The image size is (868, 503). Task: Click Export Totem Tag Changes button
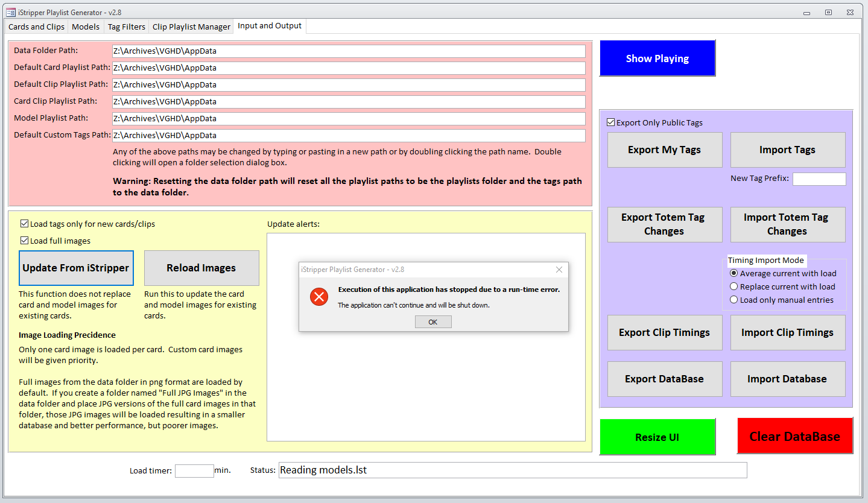pyautogui.click(x=664, y=224)
